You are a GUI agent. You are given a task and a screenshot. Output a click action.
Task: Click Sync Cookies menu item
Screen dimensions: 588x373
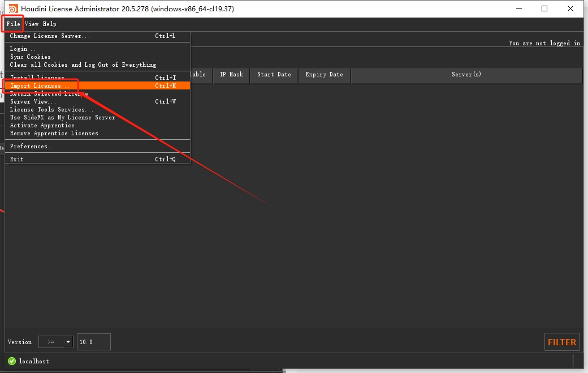click(x=31, y=57)
